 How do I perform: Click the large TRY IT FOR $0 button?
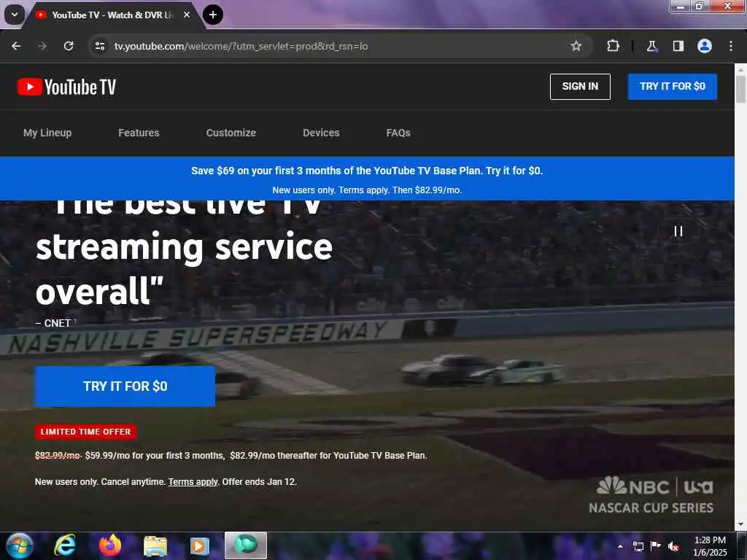(125, 386)
